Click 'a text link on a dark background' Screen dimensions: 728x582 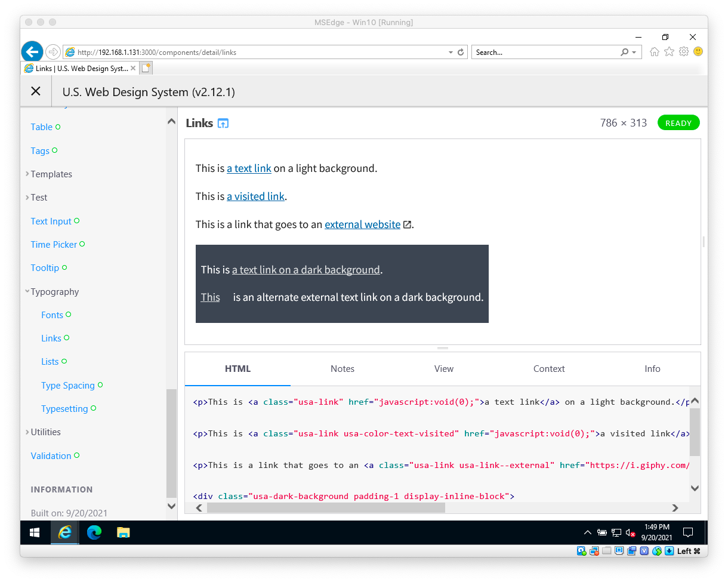[x=306, y=270]
